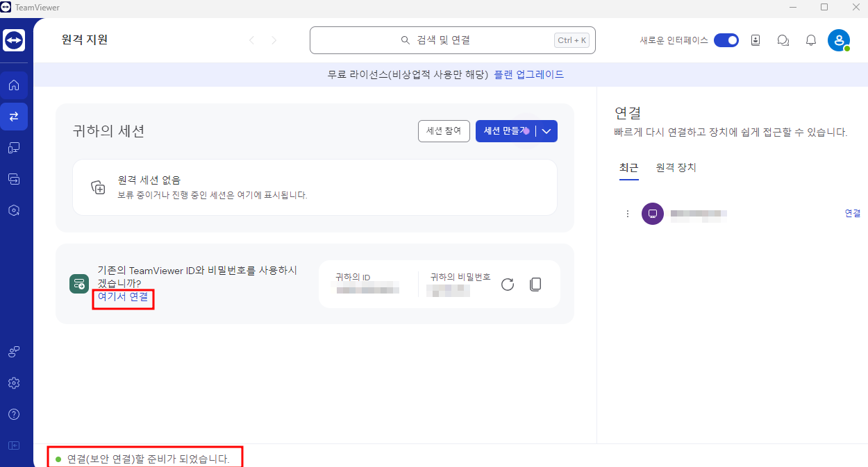
Task: Copy your password using the copy icon
Action: 535,284
